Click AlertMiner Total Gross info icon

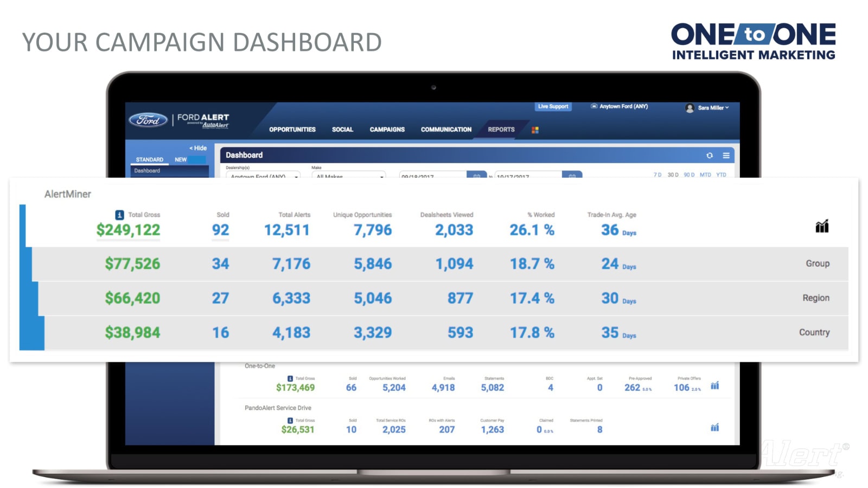[x=120, y=215]
